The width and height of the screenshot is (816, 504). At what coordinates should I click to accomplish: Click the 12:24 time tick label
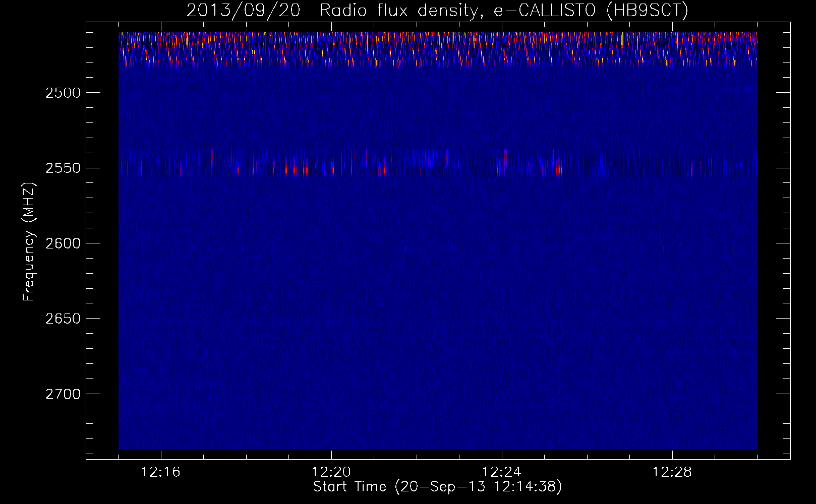[502, 472]
